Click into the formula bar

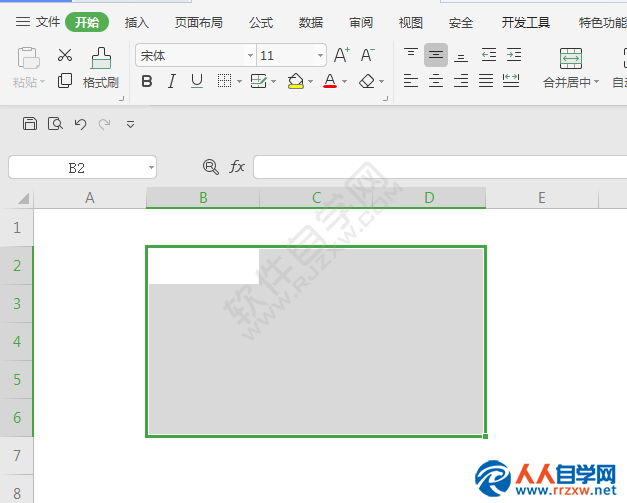click(440, 167)
